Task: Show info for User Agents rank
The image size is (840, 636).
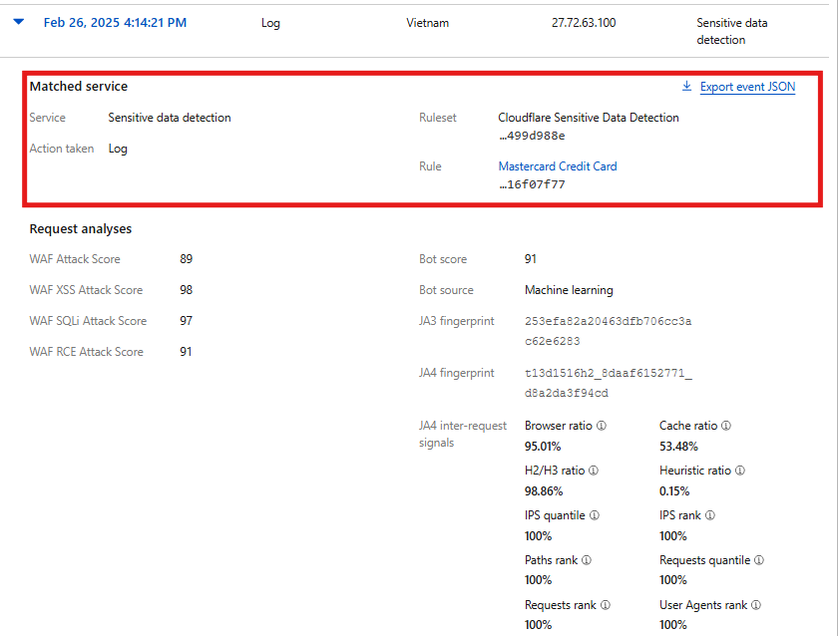Action: [x=756, y=605]
